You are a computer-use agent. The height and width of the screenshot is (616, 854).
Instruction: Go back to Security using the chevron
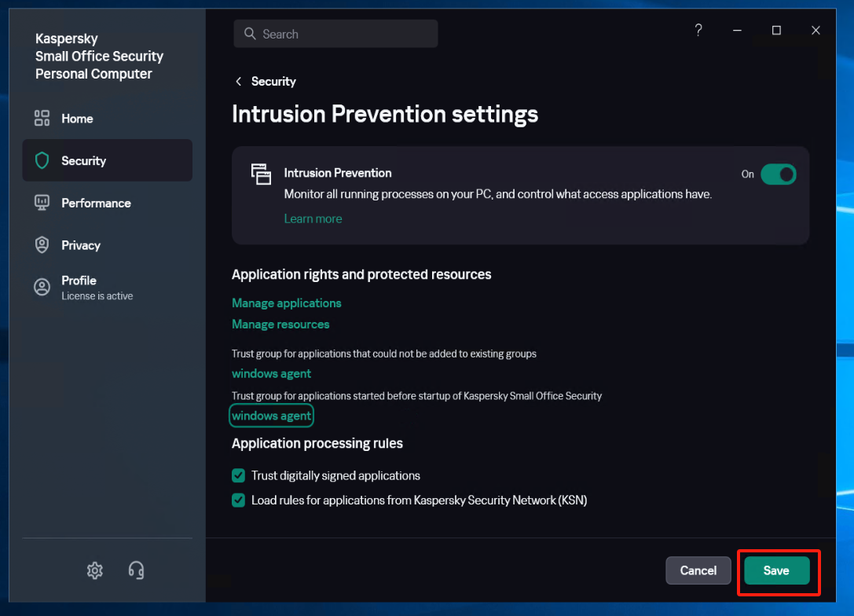pyautogui.click(x=239, y=82)
